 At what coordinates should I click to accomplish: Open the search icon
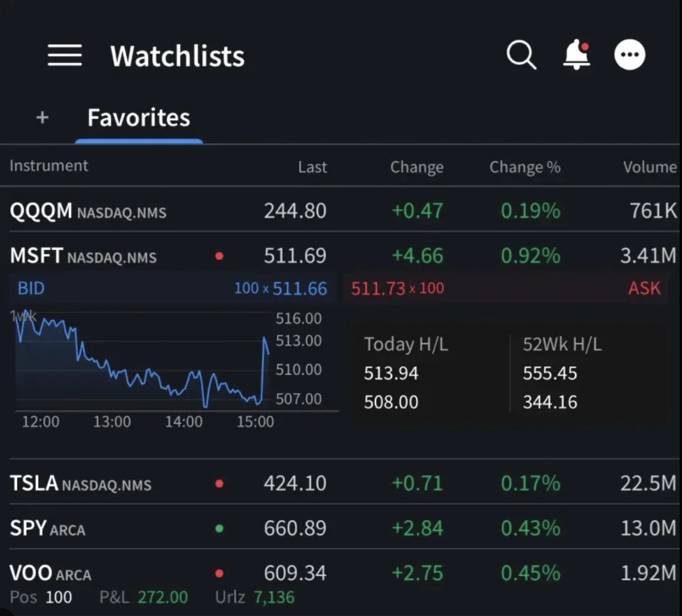[521, 54]
